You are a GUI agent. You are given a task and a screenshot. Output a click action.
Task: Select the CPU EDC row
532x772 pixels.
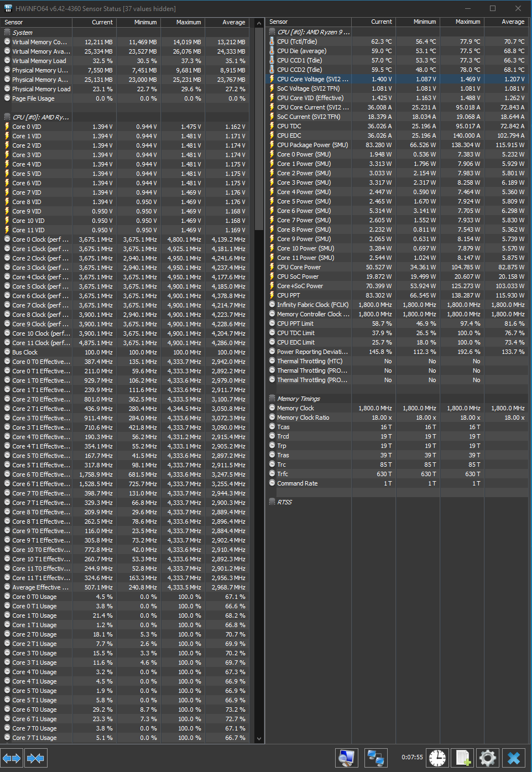tap(397, 135)
